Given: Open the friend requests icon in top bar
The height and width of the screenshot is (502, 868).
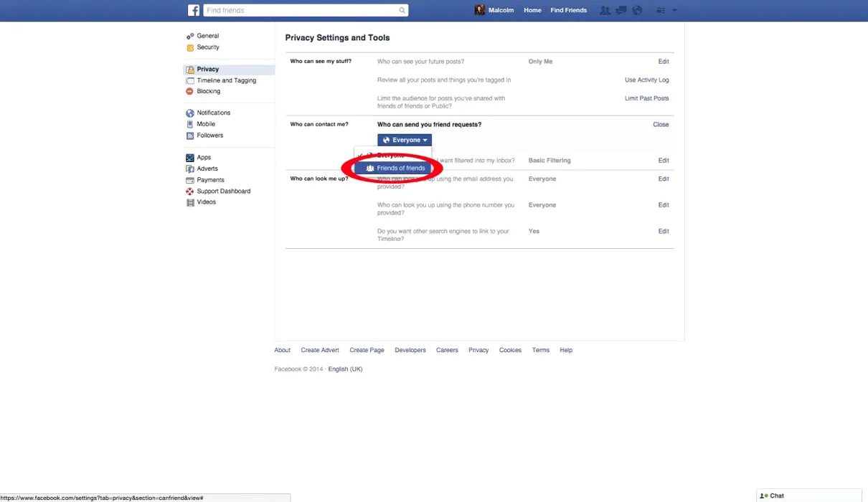Looking at the screenshot, I should point(605,10).
